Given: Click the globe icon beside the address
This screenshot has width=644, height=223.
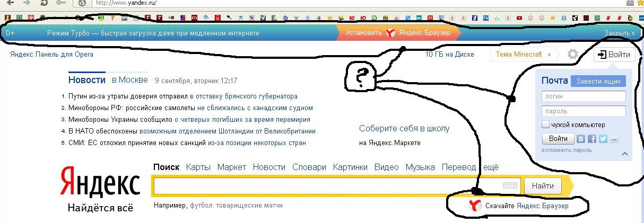Looking at the screenshot, I should click(82, 3).
